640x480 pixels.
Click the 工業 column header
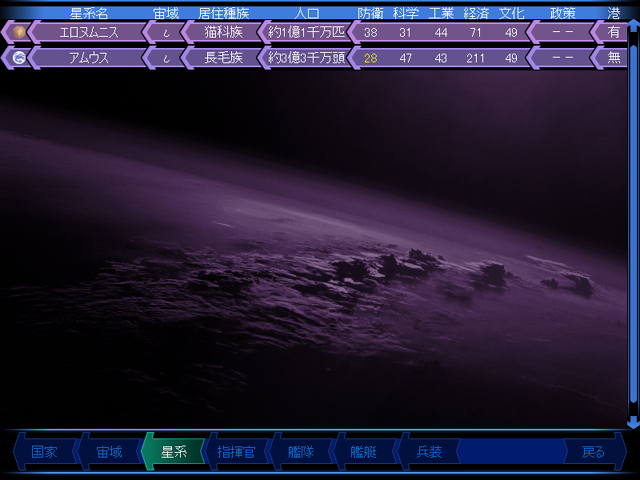click(441, 13)
